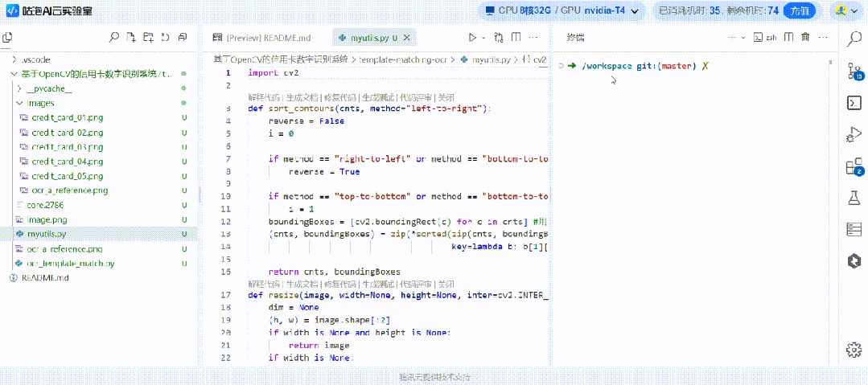Switch to the Preview README.md tab

click(272, 38)
